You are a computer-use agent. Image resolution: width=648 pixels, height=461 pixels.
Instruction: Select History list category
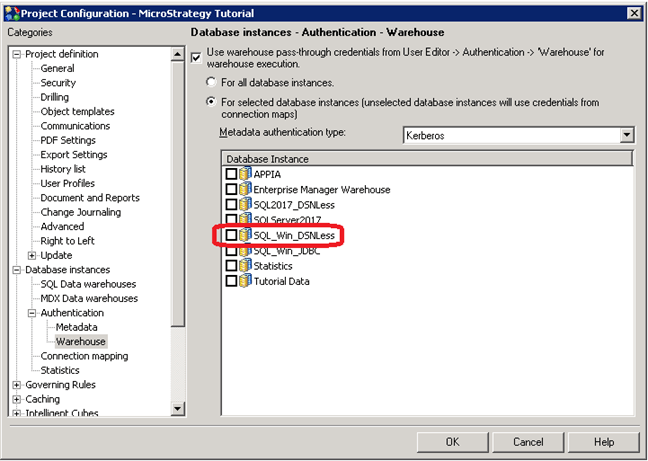tap(63, 169)
